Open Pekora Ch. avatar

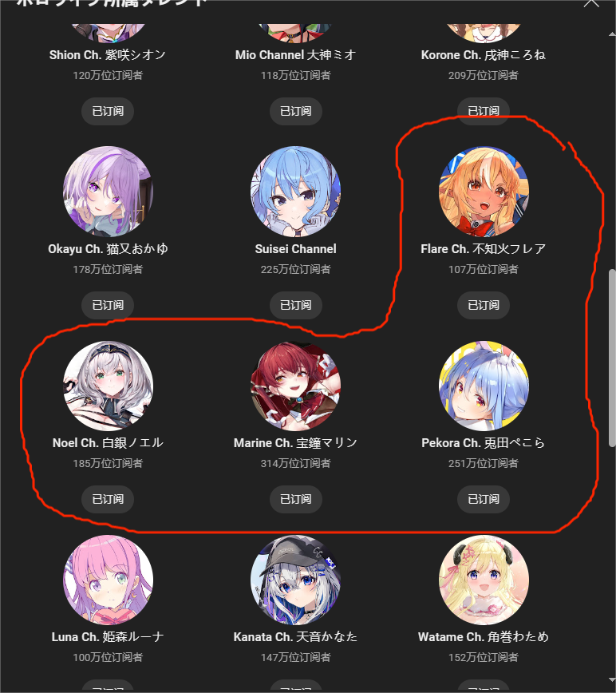click(484, 386)
